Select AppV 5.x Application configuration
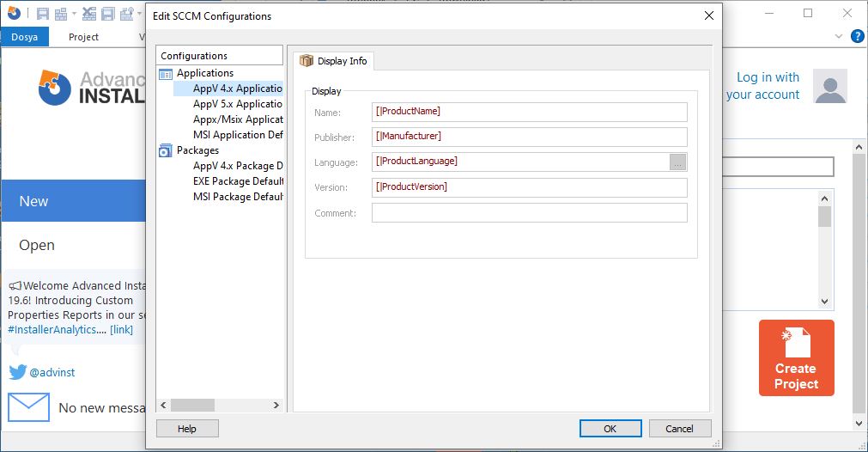The width and height of the screenshot is (868, 452). (238, 104)
